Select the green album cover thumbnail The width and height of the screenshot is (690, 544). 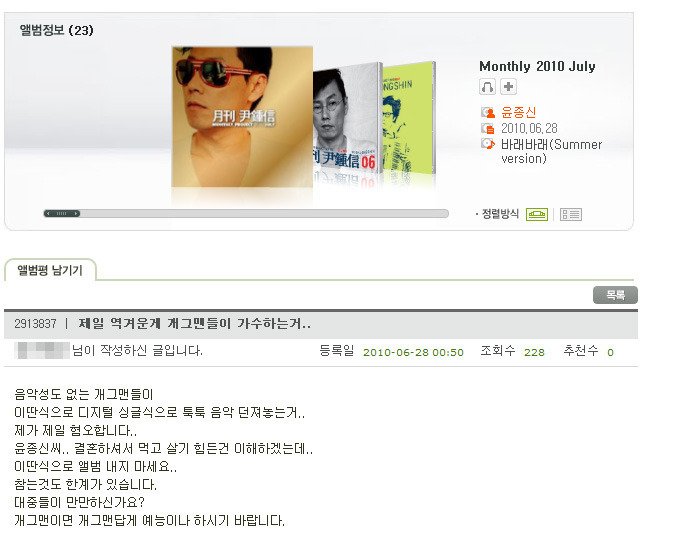pos(408,118)
